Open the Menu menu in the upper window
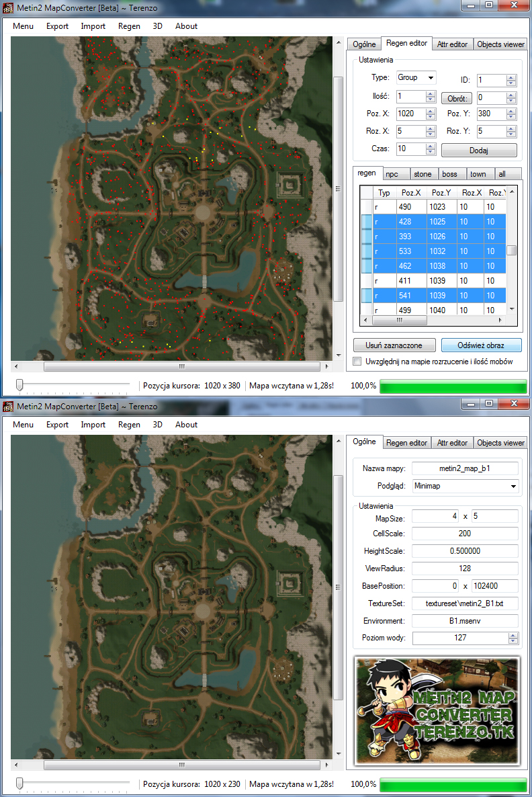Screen dimensions: 532x797 pyautogui.click(x=23, y=26)
